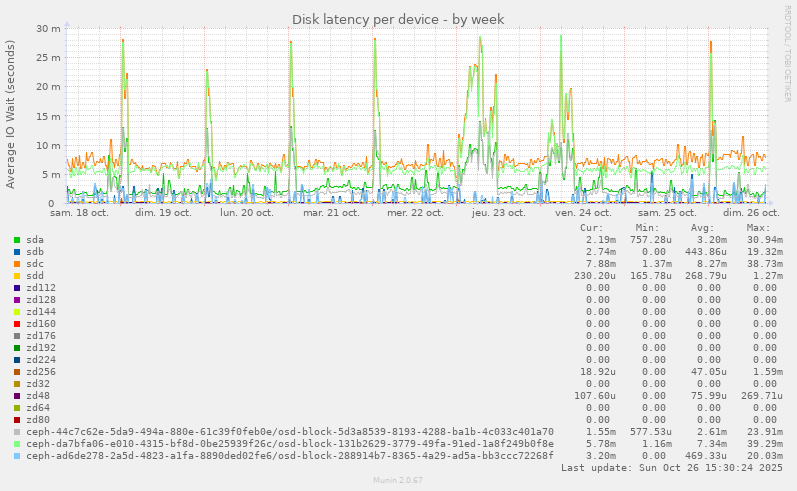Click the 'Average IO Wait (seconds)' axis label
The width and height of the screenshot is (797, 491).
click(11, 114)
